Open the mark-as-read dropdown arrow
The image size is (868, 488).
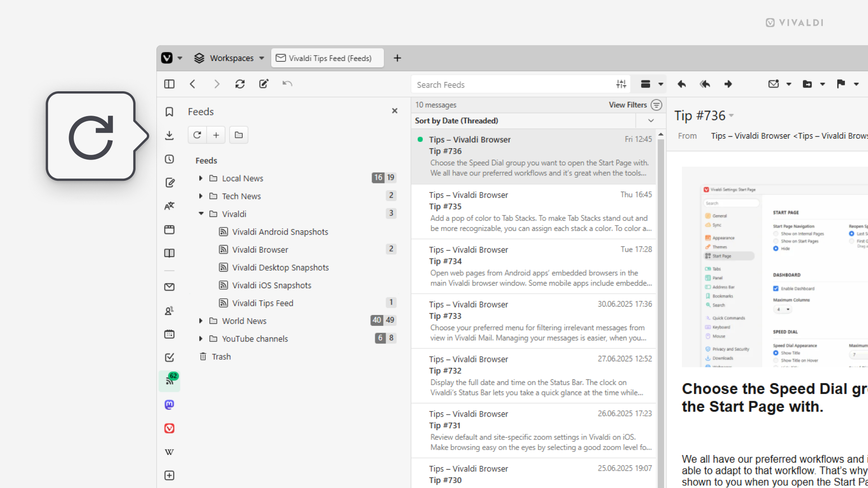[x=789, y=84]
